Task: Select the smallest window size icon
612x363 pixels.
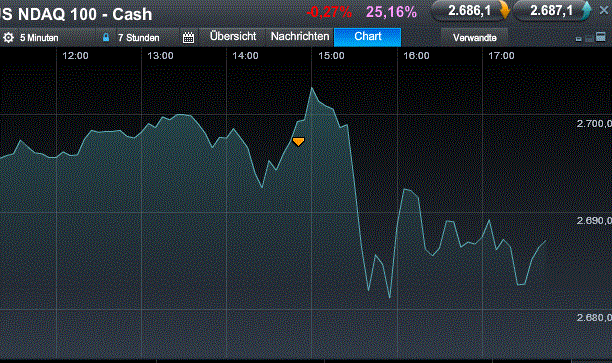Action: [579, 39]
